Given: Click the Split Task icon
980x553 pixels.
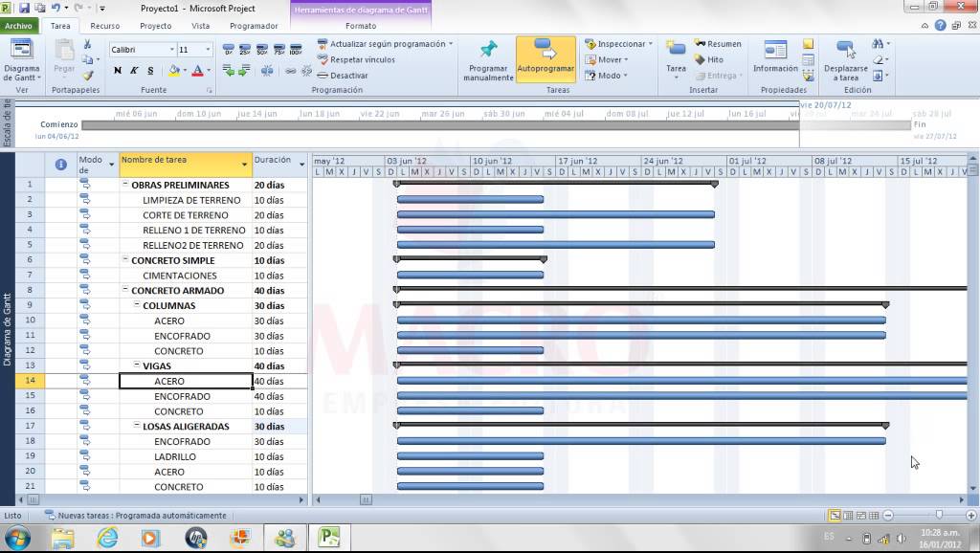Looking at the screenshot, I should pos(267,71).
